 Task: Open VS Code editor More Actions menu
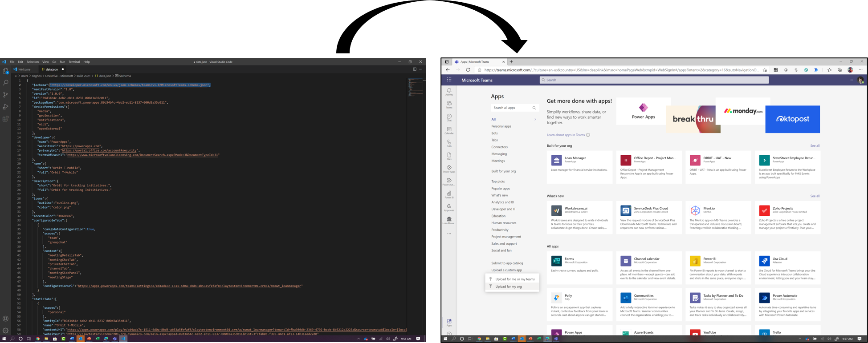(420, 69)
